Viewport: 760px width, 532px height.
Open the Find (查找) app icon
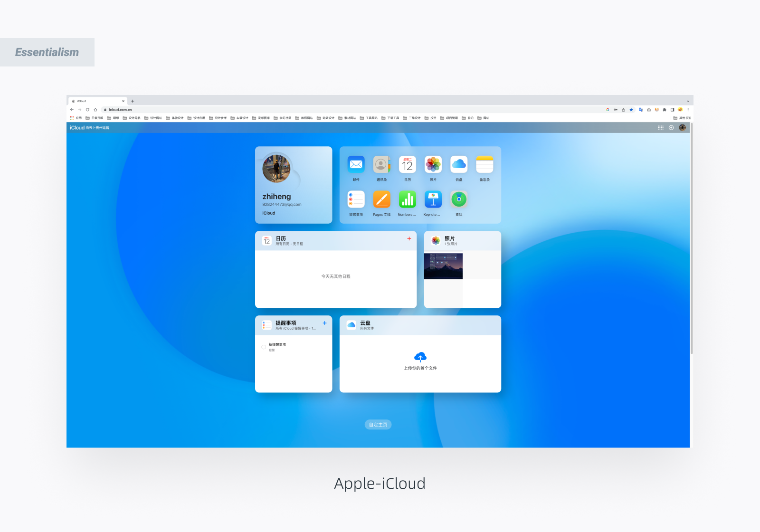point(459,199)
